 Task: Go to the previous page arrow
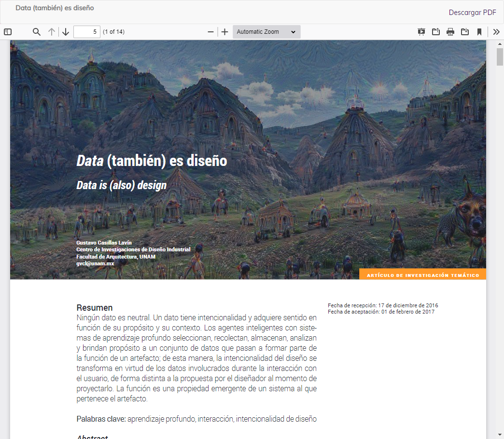click(x=52, y=32)
